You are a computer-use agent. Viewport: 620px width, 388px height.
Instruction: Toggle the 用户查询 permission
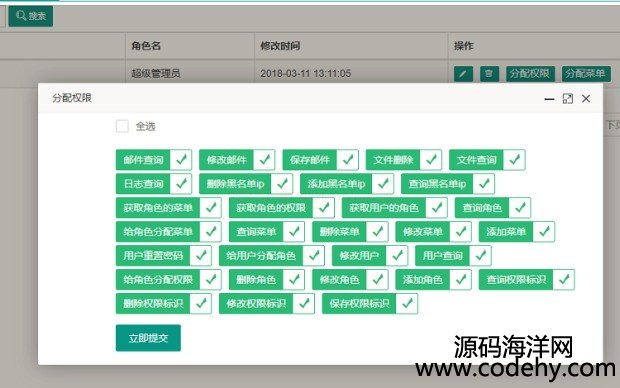[x=453, y=256]
